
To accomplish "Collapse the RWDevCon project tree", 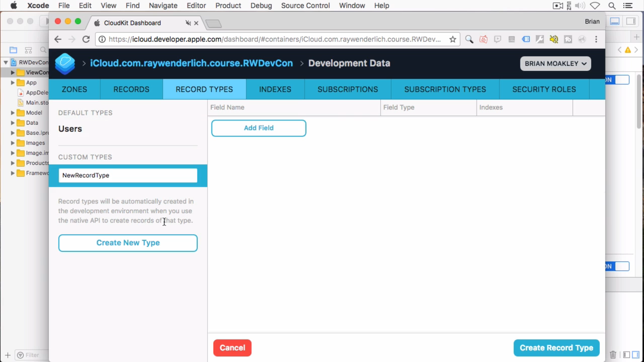I will point(5,62).
